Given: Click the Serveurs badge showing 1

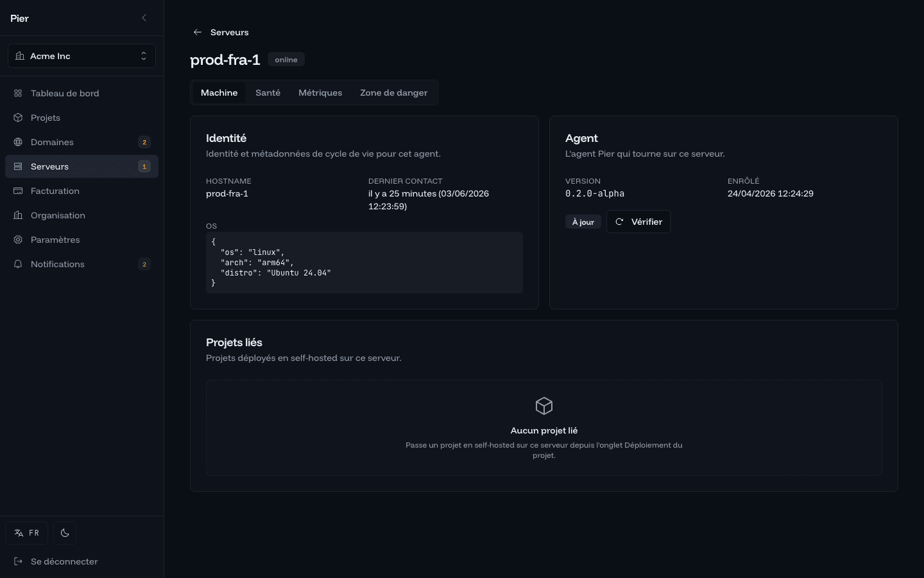Looking at the screenshot, I should click(x=144, y=166).
